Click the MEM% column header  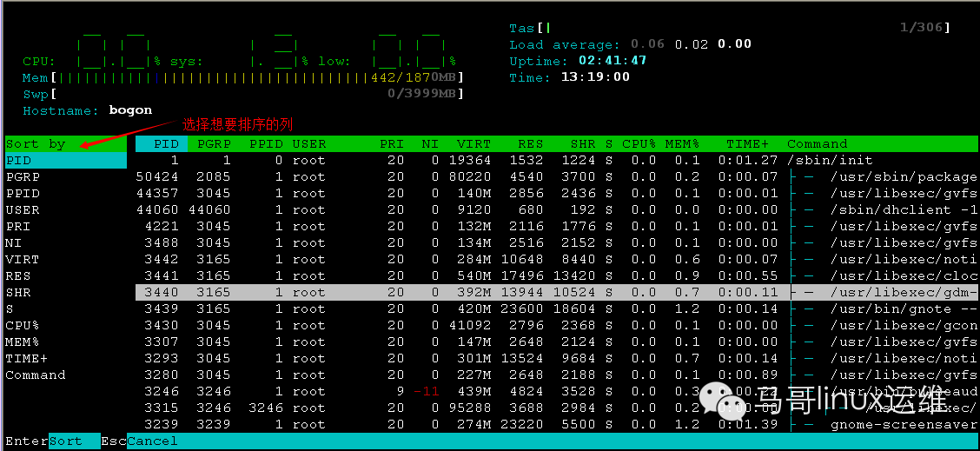(683, 144)
